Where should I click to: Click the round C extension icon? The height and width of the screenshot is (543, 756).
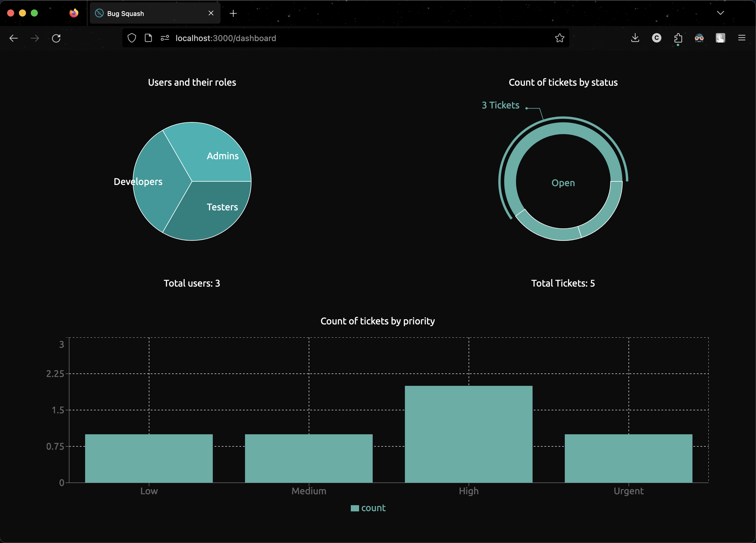click(x=656, y=38)
